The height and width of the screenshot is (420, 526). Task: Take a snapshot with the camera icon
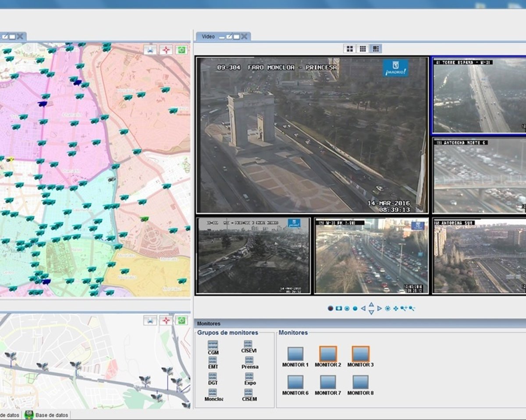tap(339, 309)
